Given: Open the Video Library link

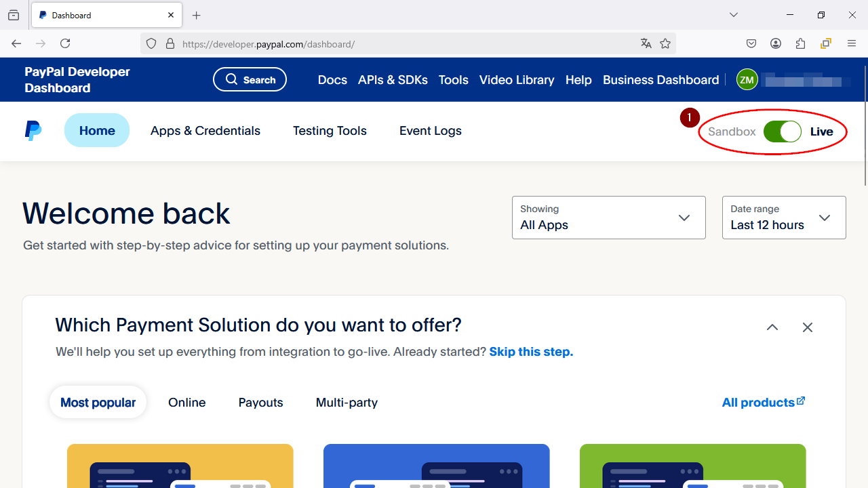Looking at the screenshot, I should click(x=517, y=80).
